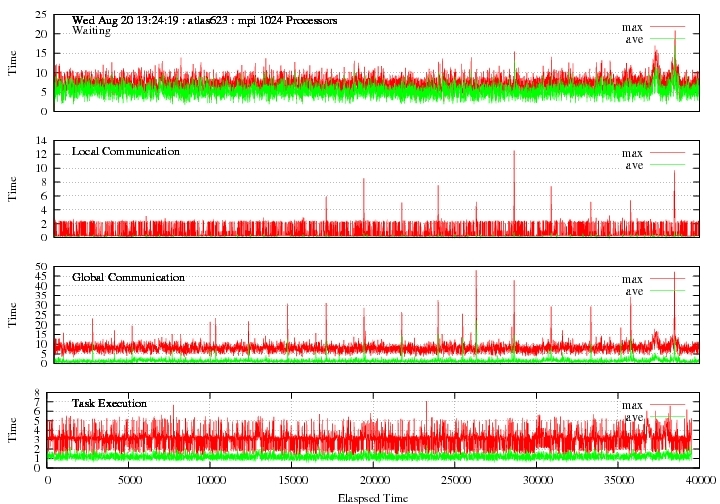Click the 'Time' y-axis label of Task Execution

12,430
